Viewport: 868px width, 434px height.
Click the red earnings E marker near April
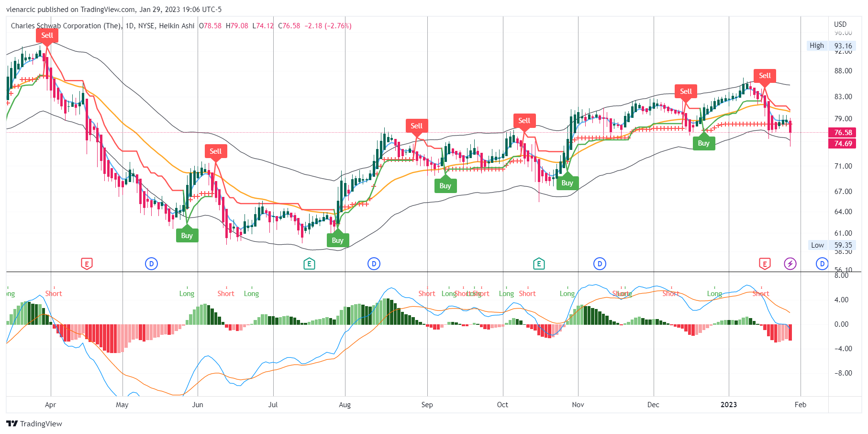click(87, 263)
